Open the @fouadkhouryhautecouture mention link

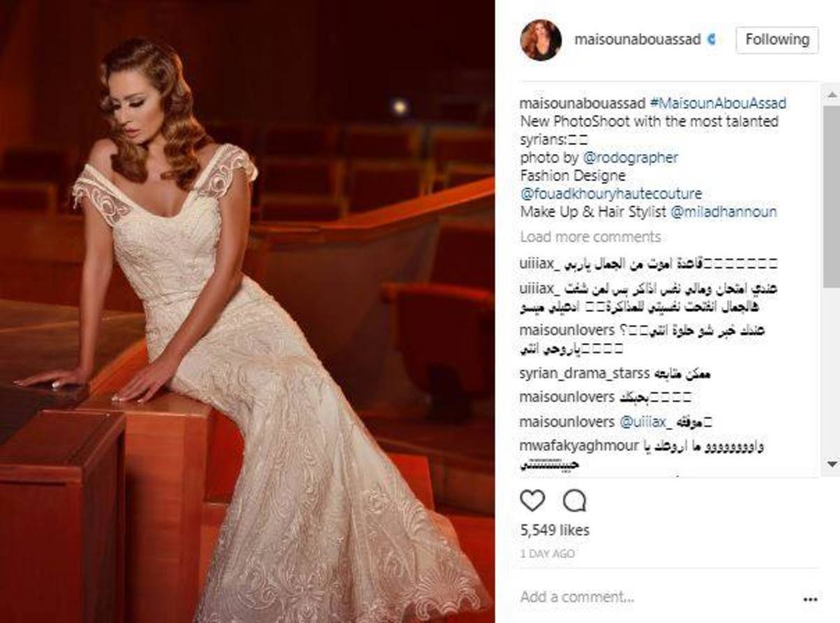point(610,193)
